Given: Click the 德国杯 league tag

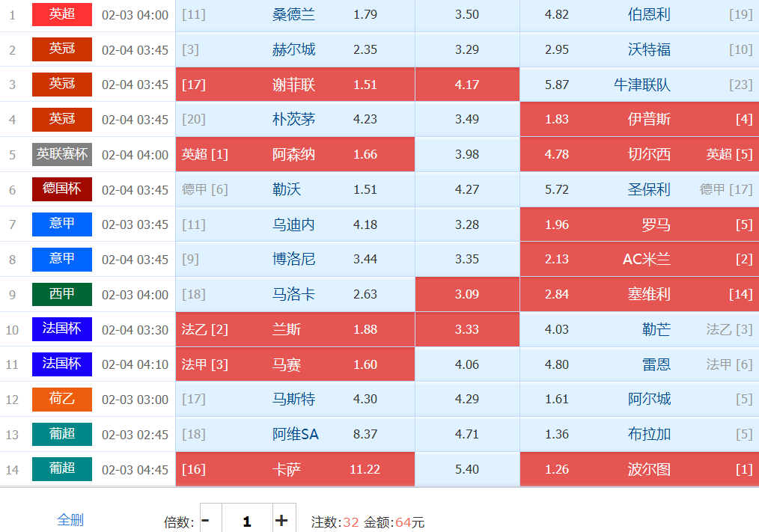Looking at the screenshot, I should click(62, 189).
